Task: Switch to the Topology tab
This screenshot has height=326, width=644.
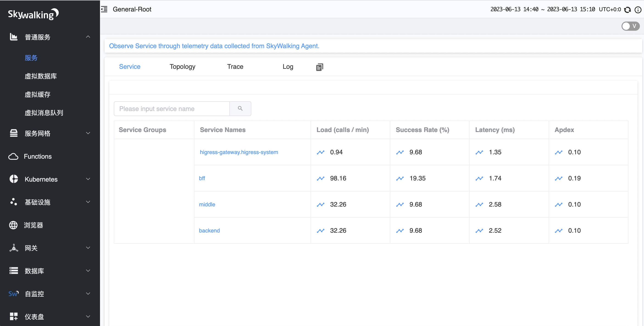Action: pos(183,67)
